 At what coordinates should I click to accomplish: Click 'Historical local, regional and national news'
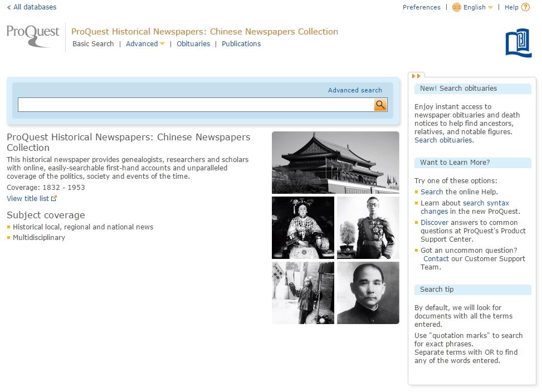click(83, 227)
